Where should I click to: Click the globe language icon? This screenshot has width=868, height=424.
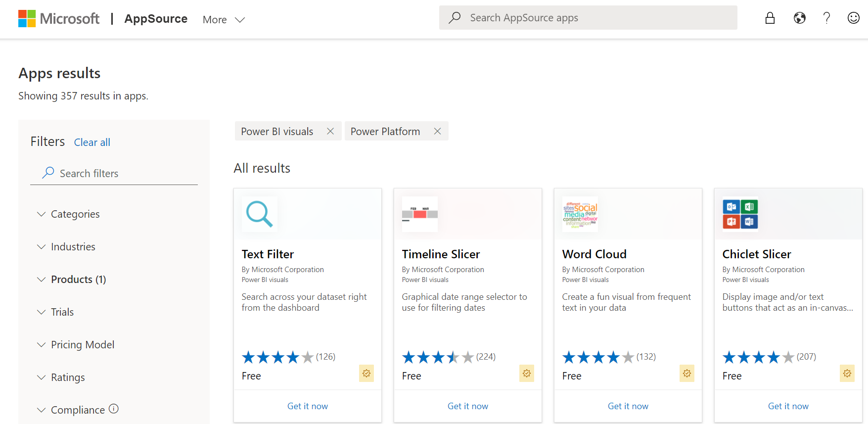[x=799, y=18]
